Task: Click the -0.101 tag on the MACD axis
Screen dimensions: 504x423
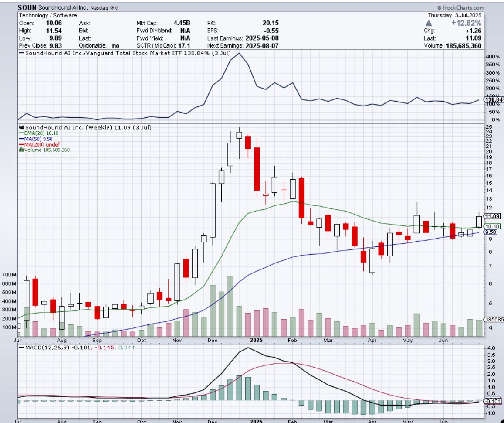Action: pyautogui.click(x=493, y=401)
